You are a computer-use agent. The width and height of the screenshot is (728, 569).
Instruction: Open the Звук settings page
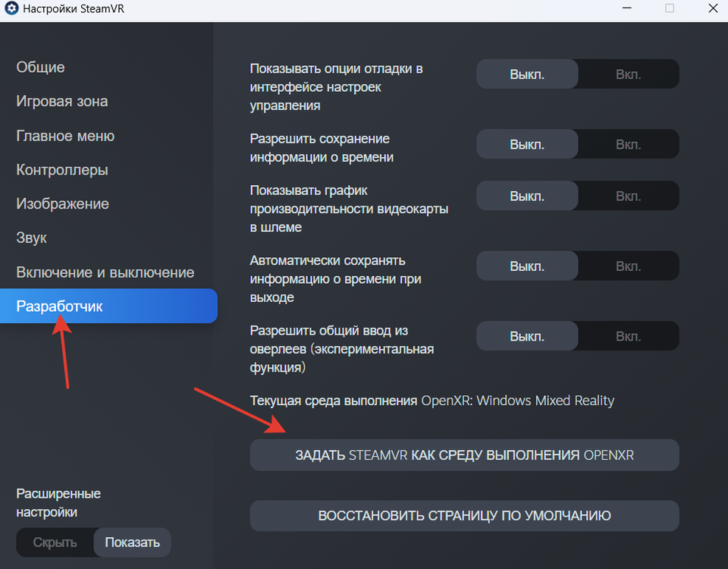(32, 238)
